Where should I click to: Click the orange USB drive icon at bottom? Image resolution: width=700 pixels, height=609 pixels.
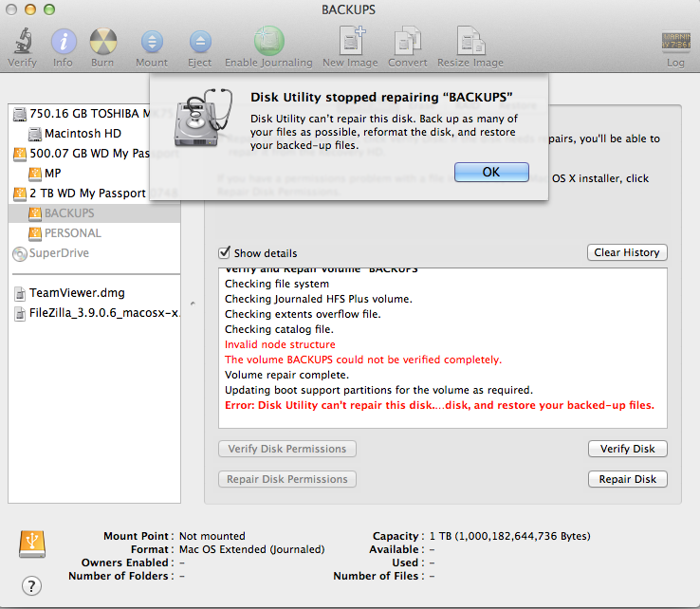coord(32,544)
